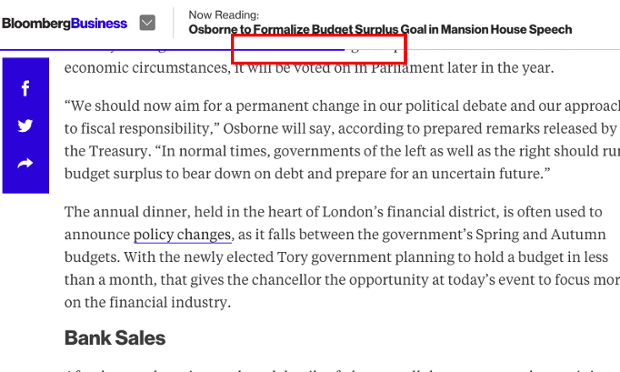Click blank area of blue share sidebar
620x372 pixels.
point(25,184)
